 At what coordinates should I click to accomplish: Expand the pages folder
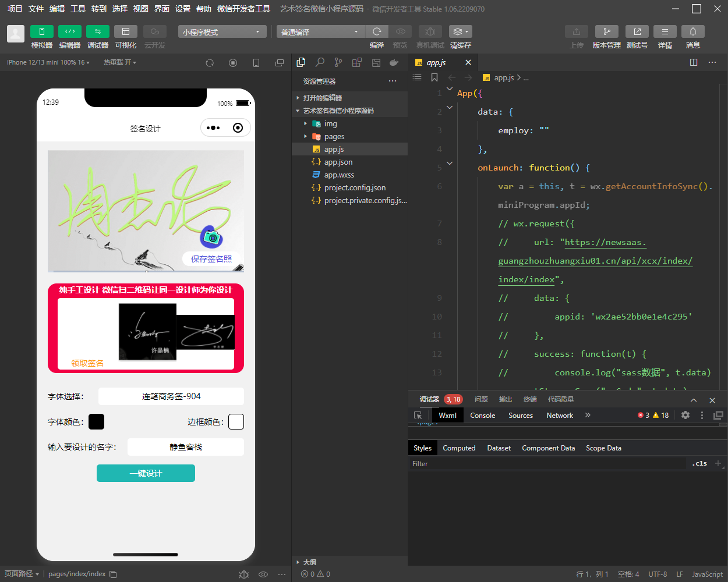point(334,137)
